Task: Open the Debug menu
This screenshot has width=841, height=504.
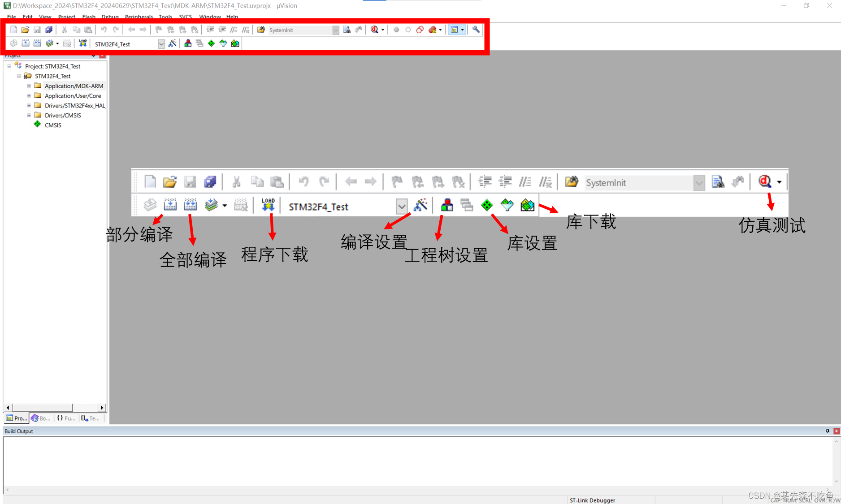Action: [x=110, y=17]
